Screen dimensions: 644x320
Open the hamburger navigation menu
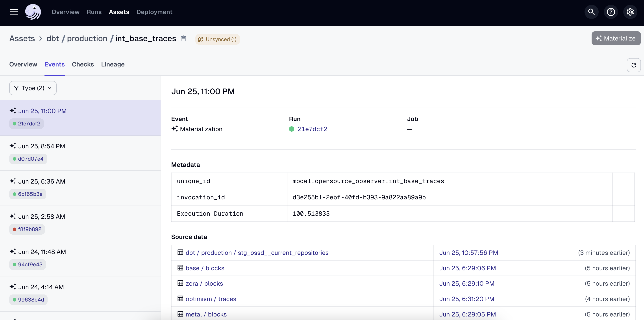click(x=13, y=12)
